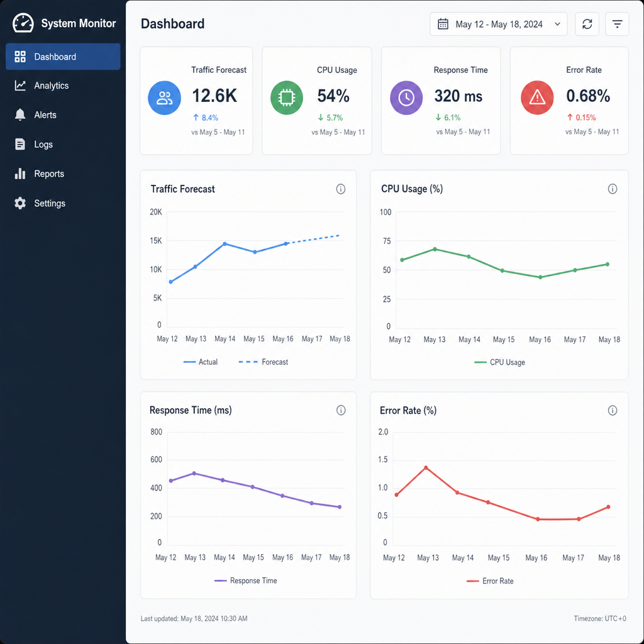Click the red up arrow beside 0.15%
This screenshot has height=644, width=644.
point(570,118)
